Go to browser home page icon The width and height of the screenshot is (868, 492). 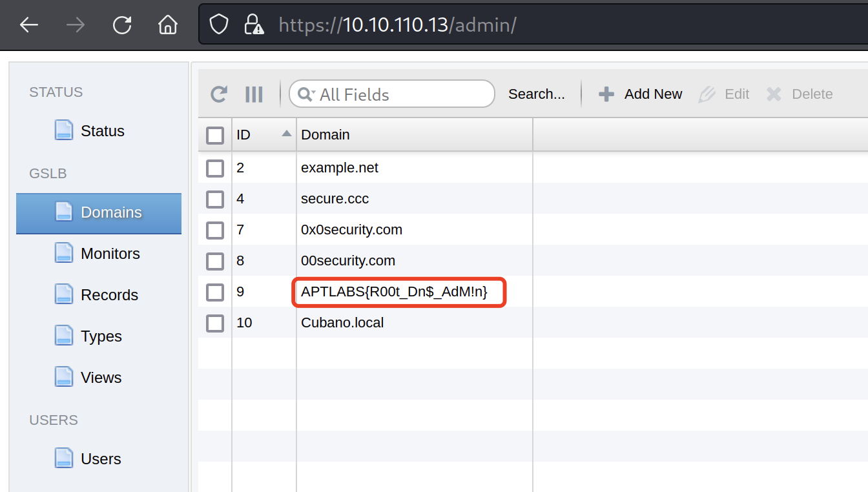click(168, 25)
